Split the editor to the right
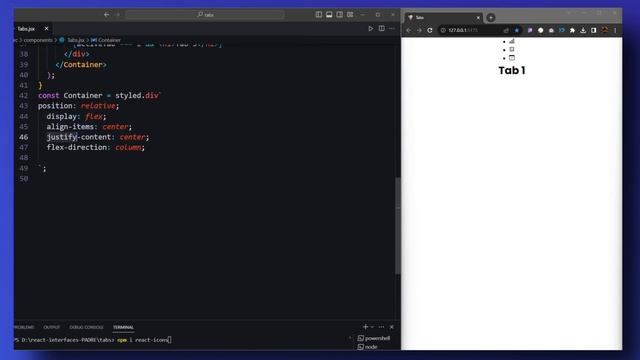This screenshot has height=360, width=640. [x=381, y=29]
